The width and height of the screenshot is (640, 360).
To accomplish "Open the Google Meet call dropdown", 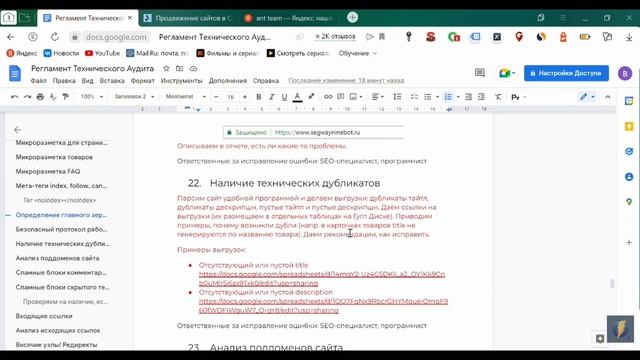I will coord(507,73).
